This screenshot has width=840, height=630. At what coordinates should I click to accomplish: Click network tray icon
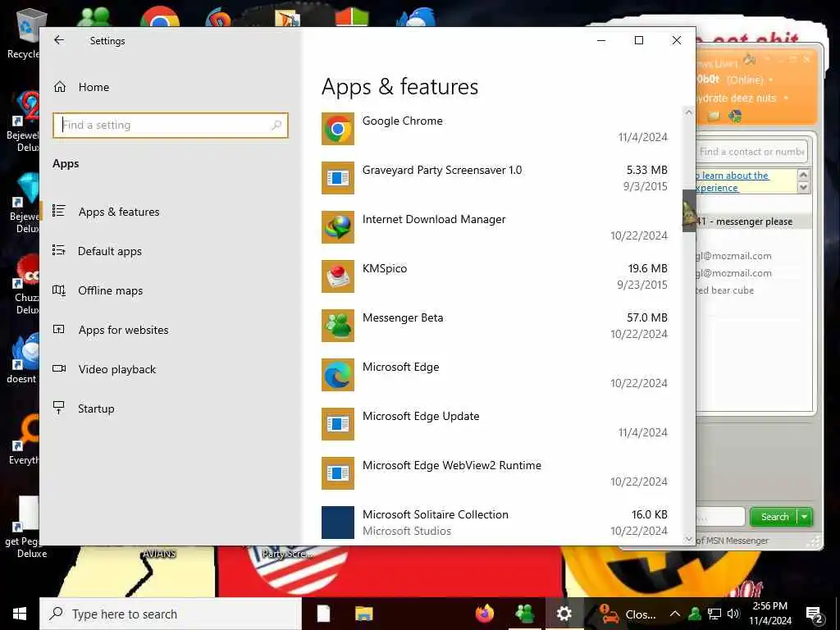pos(714,614)
